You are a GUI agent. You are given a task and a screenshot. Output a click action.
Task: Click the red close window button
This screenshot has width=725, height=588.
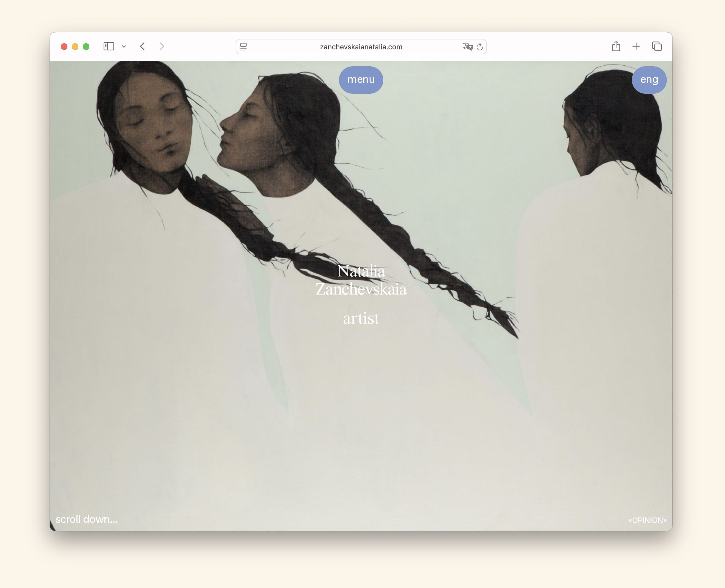pyautogui.click(x=64, y=47)
